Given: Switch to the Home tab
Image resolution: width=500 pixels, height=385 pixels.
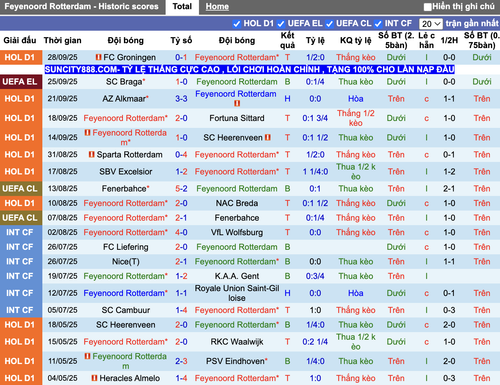Looking at the screenshot, I should 217,7.
